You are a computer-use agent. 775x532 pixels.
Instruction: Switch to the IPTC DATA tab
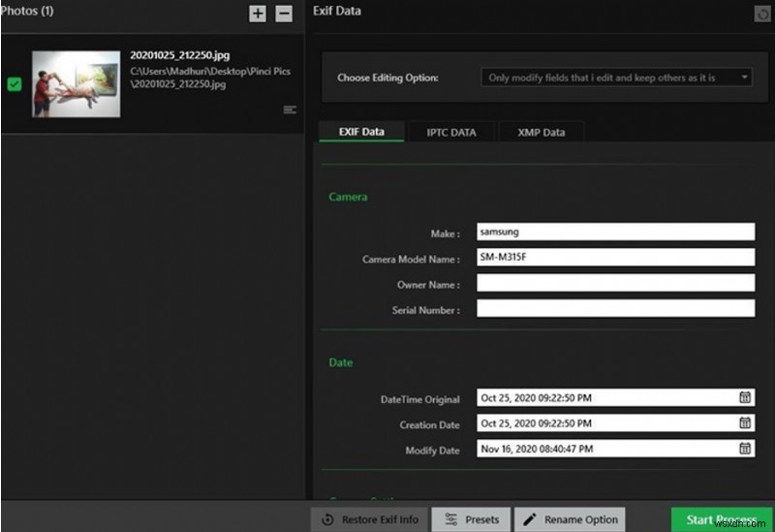point(451,133)
